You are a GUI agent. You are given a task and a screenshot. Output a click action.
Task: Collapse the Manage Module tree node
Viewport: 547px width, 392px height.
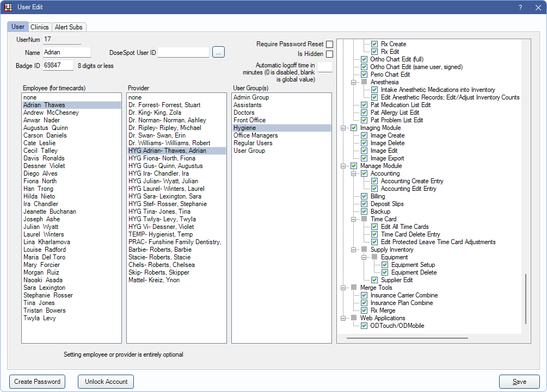pos(343,166)
